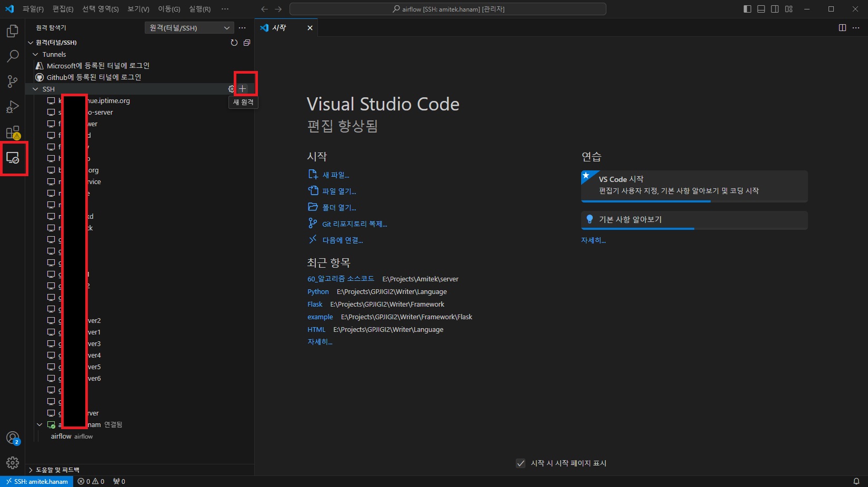
Task: Open recent item HTML
Action: coord(316,330)
